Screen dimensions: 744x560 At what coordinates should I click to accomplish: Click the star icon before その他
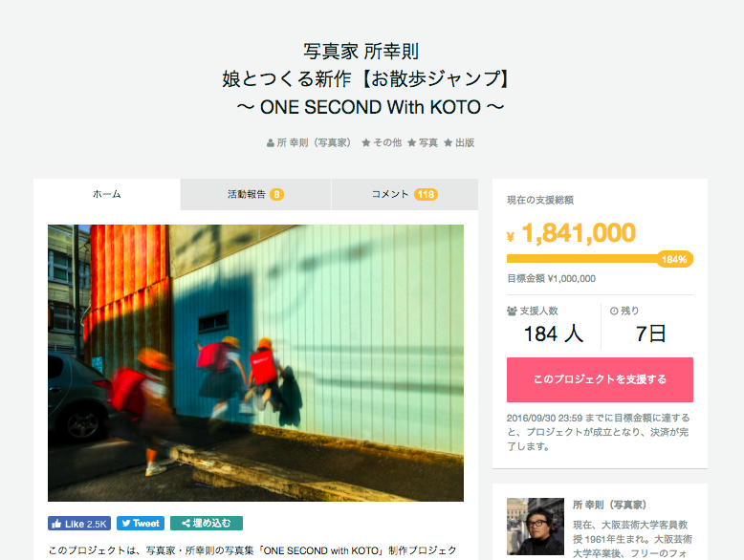pyautogui.click(x=366, y=142)
